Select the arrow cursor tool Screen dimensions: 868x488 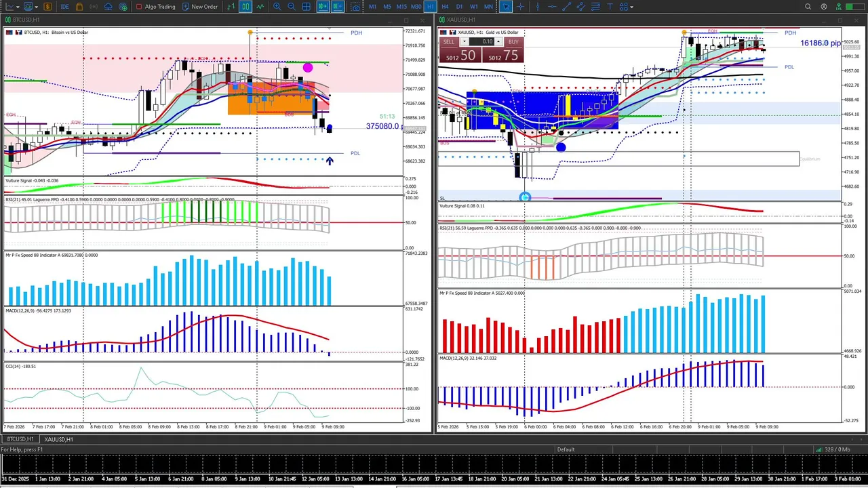[506, 7]
